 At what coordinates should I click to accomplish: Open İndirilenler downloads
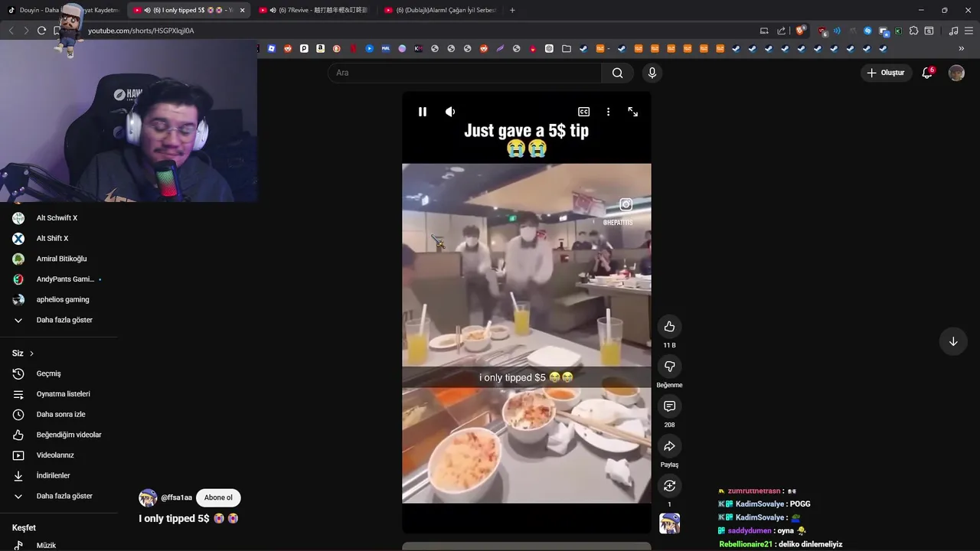pos(59,475)
